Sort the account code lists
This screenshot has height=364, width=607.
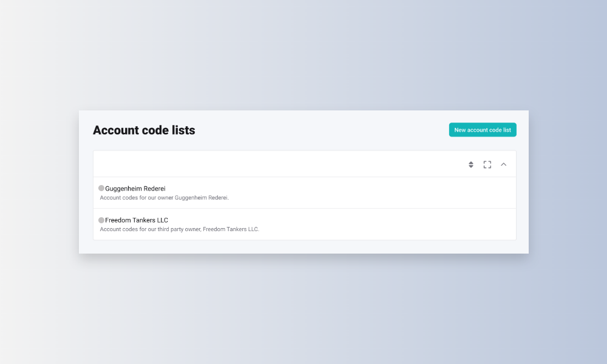click(471, 164)
